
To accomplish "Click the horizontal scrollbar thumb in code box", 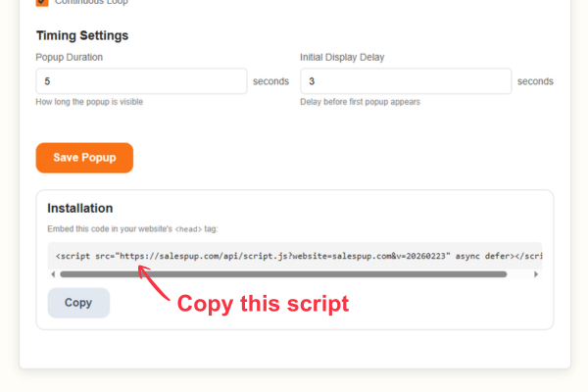I will [x=283, y=274].
